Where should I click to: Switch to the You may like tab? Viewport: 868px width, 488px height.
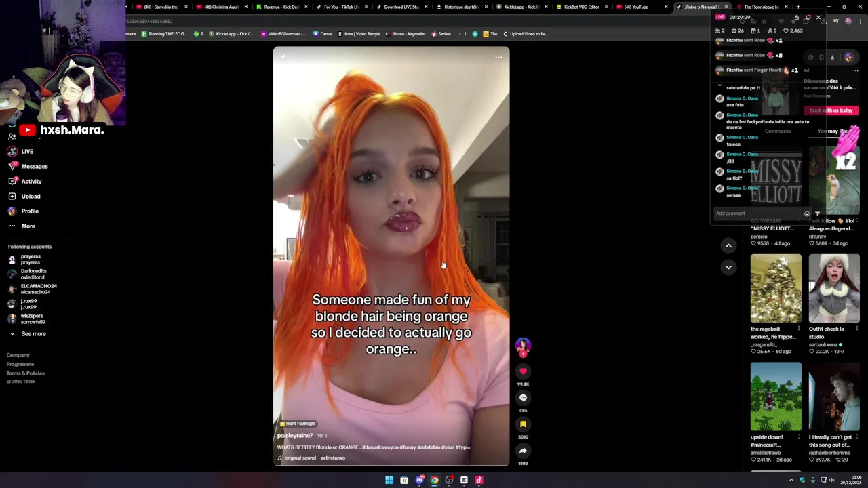tap(832, 131)
